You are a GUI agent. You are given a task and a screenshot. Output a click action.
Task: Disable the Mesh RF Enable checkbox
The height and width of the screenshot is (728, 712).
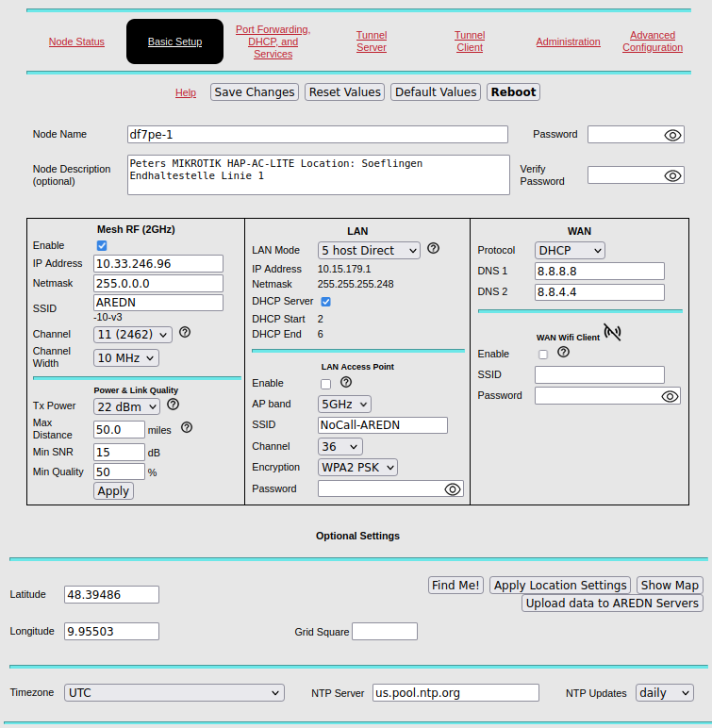click(102, 245)
